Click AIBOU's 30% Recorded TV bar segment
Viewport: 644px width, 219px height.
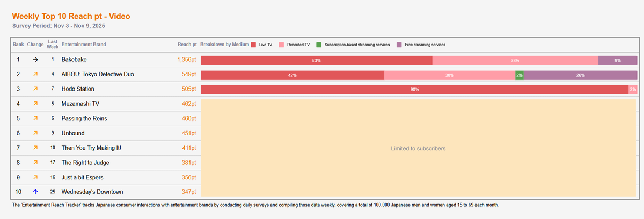(450, 75)
